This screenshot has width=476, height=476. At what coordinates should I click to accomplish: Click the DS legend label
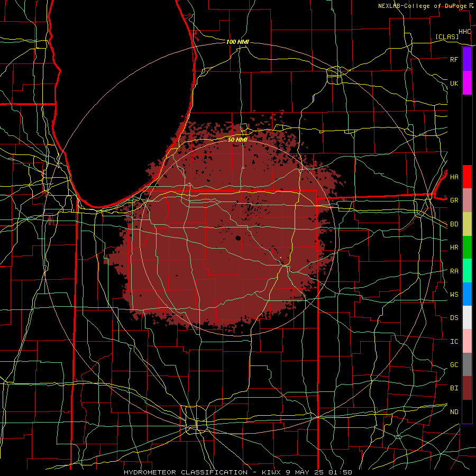[454, 318]
